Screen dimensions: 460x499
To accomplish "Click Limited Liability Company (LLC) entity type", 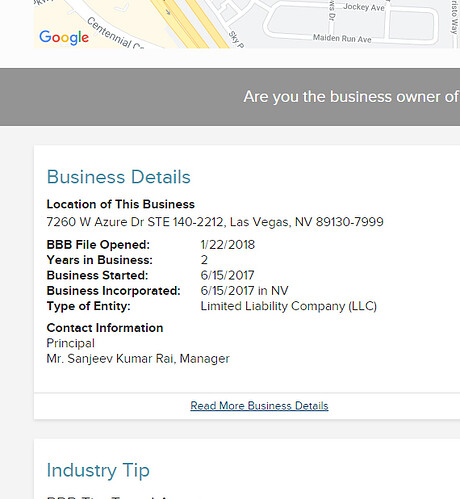I will click(289, 306).
